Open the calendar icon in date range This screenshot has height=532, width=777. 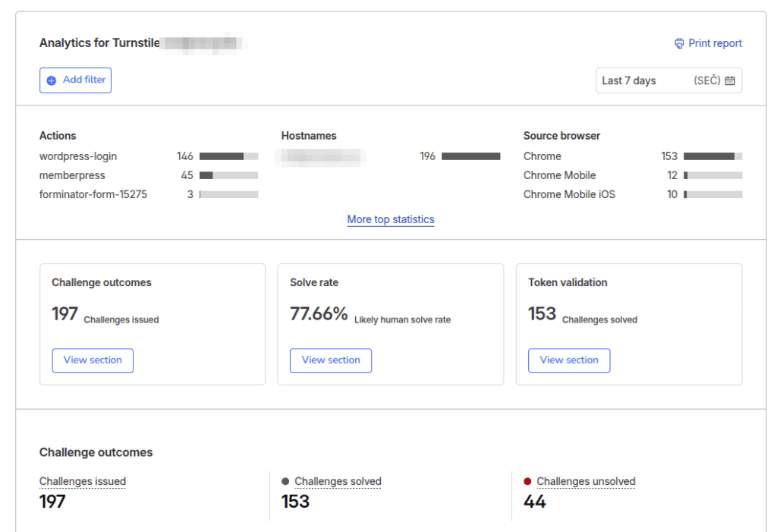[730, 80]
